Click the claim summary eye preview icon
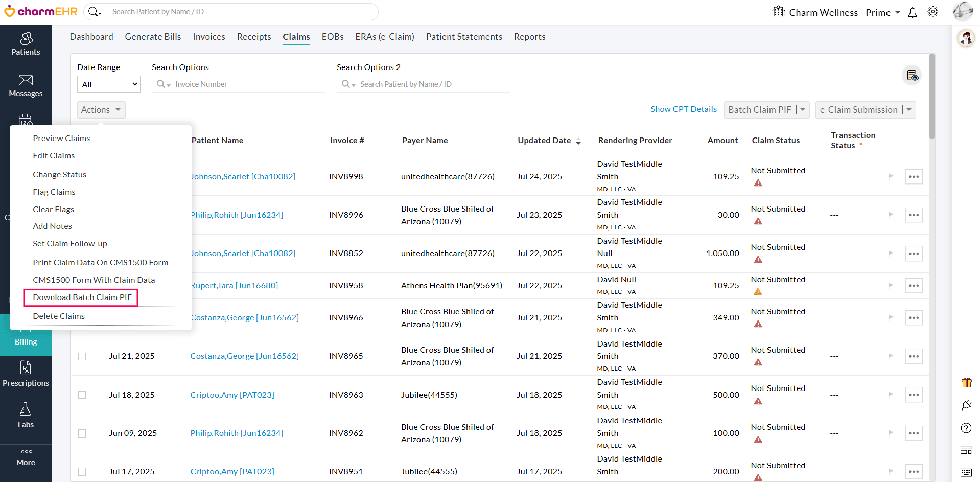The height and width of the screenshot is (482, 980). pos(913,75)
